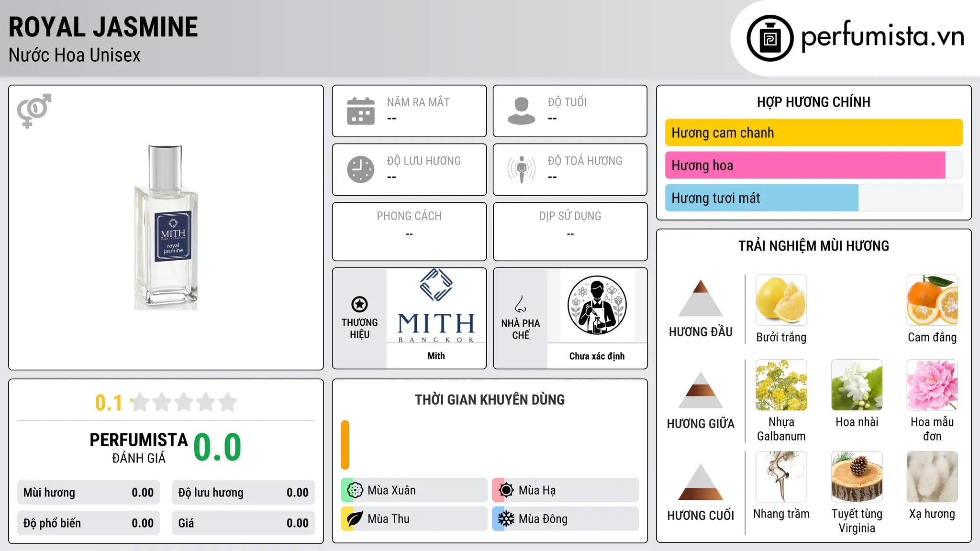Open the Royal Jasmine bottle image
This screenshot has height=551, width=980.
point(166,228)
